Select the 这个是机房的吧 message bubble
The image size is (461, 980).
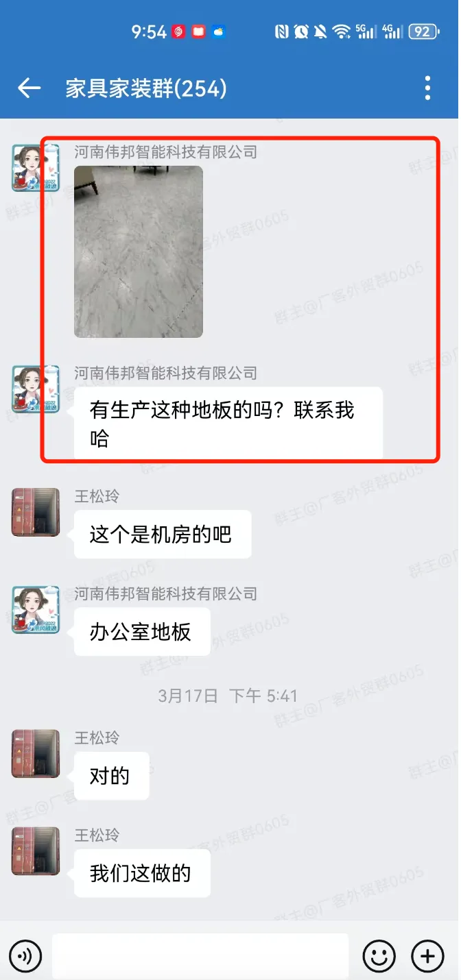pyautogui.click(x=163, y=535)
